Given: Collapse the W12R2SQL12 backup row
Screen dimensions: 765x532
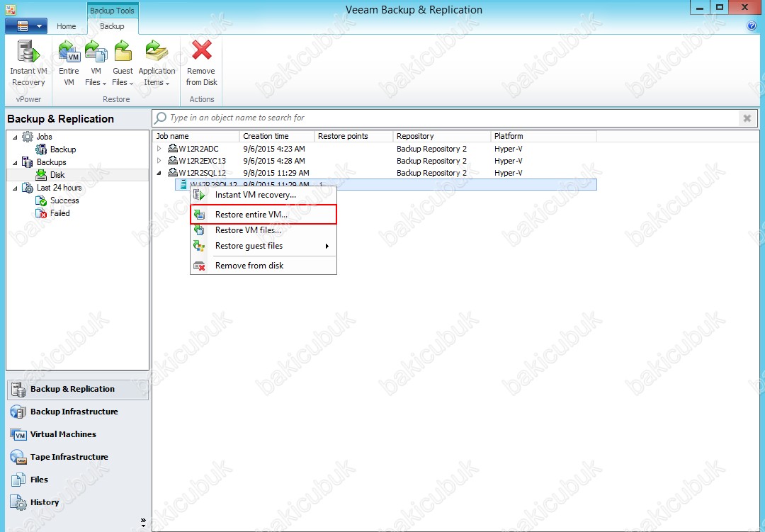Looking at the screenshot, I should (x=159, y=173).
